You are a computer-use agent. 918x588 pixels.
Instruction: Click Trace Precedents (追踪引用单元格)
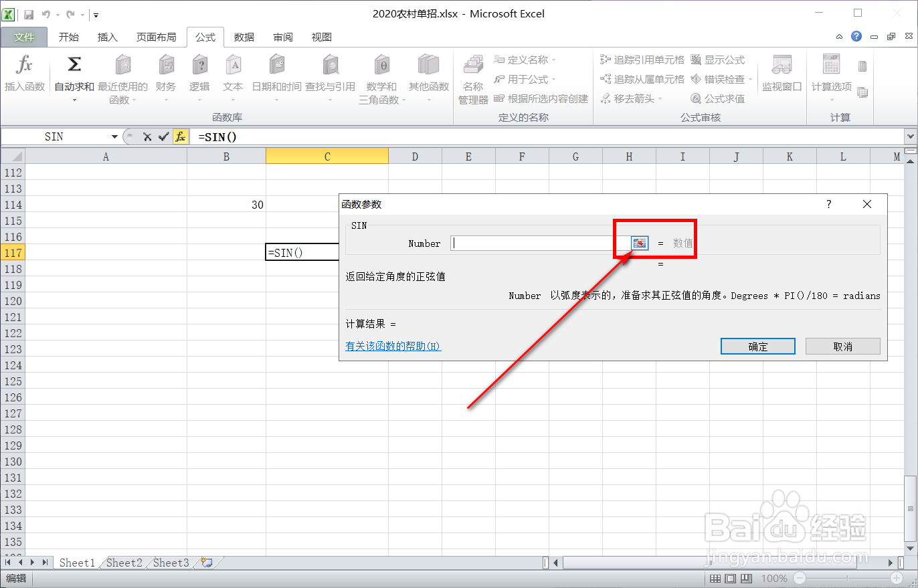click(642, 60)
